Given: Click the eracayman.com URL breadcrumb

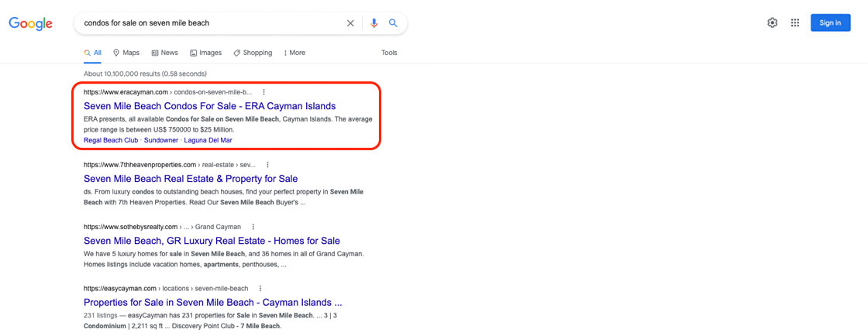Looking at the screenshot, I should [x=167, y=92].
